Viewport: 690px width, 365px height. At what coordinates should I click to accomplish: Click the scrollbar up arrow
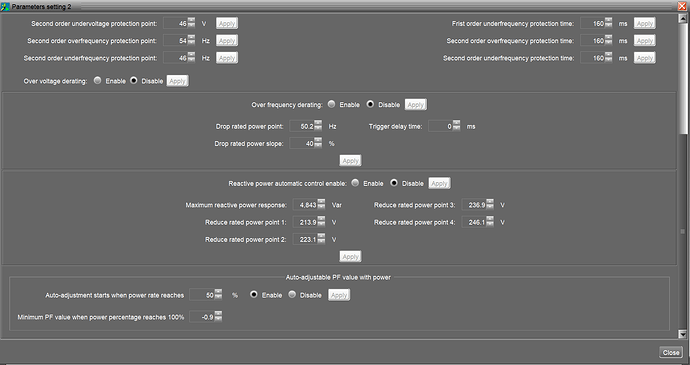(x=683, y=18)
